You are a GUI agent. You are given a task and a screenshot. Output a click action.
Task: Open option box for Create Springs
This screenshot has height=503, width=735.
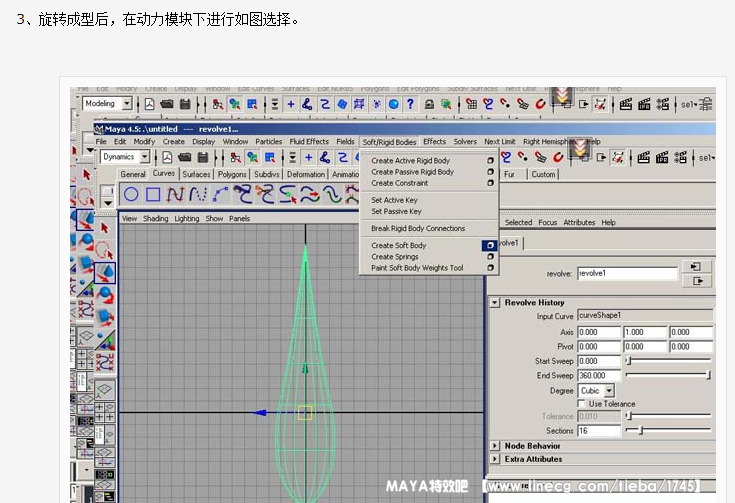(490, 257)
